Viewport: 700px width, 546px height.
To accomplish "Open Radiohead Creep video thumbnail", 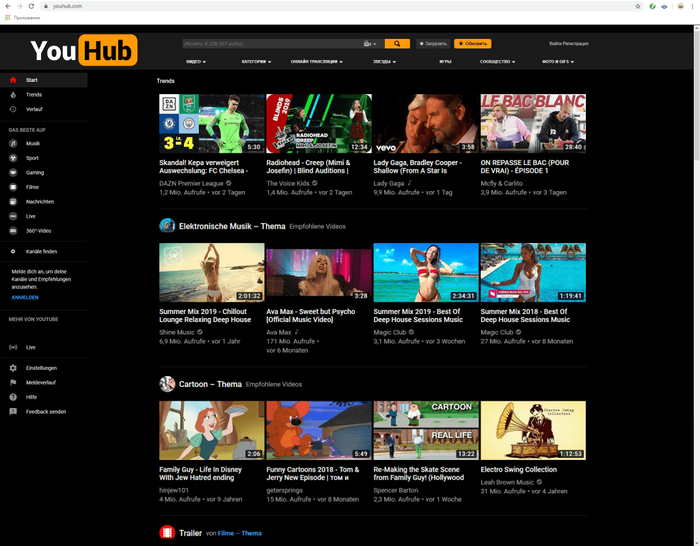I will 318,123.
